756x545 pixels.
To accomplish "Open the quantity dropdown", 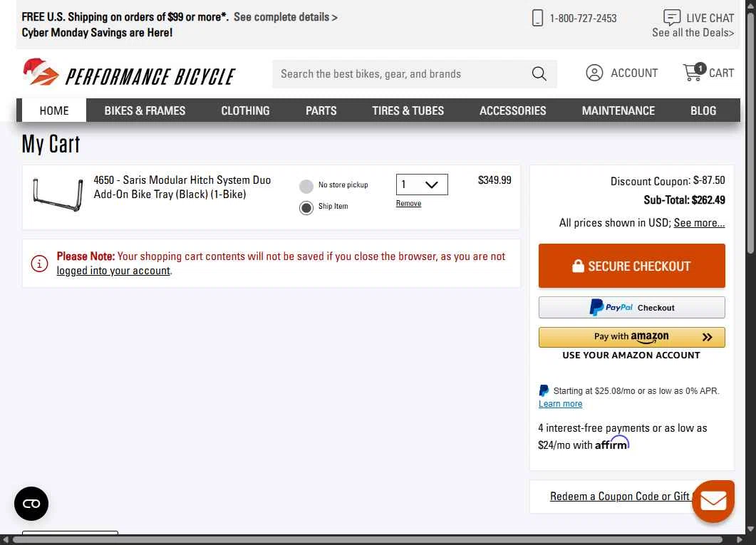I will coord(422,185).
